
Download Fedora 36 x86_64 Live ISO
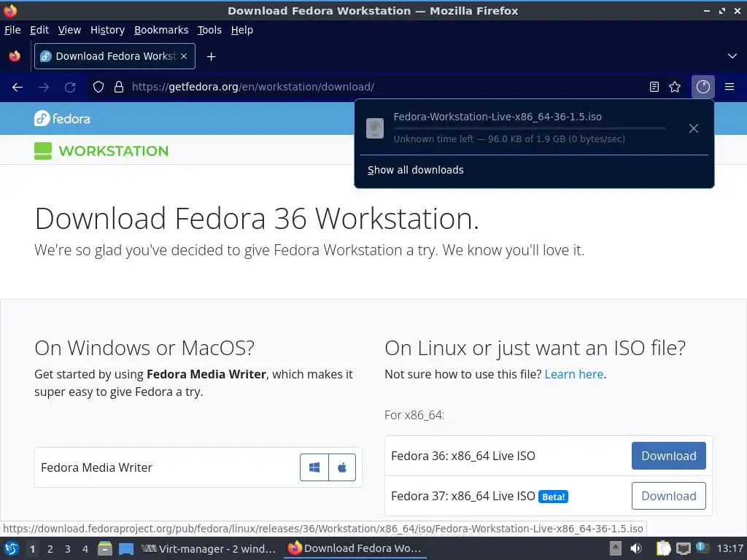tap(668, 456)
